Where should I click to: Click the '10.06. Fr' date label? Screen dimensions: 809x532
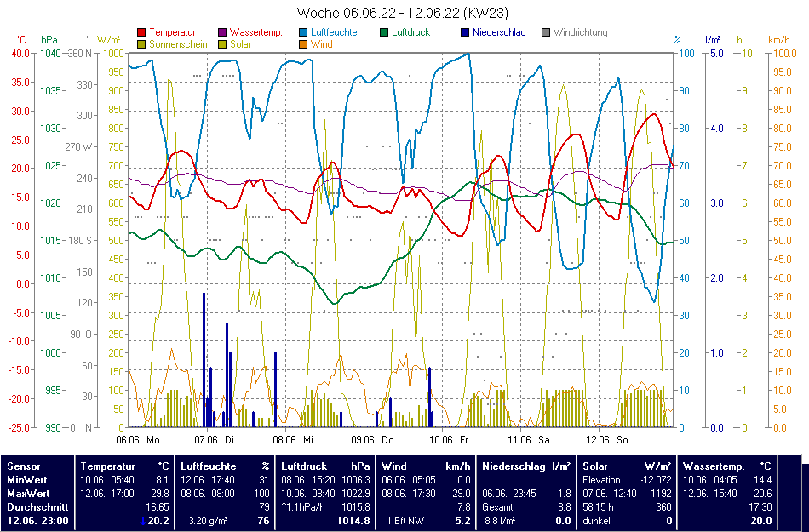pos(449,440)
